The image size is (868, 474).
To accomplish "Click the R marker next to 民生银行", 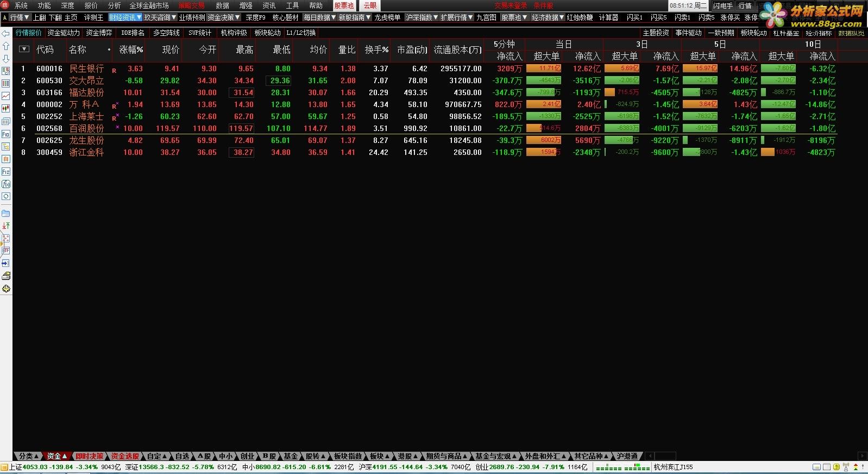I will (114, 71).
